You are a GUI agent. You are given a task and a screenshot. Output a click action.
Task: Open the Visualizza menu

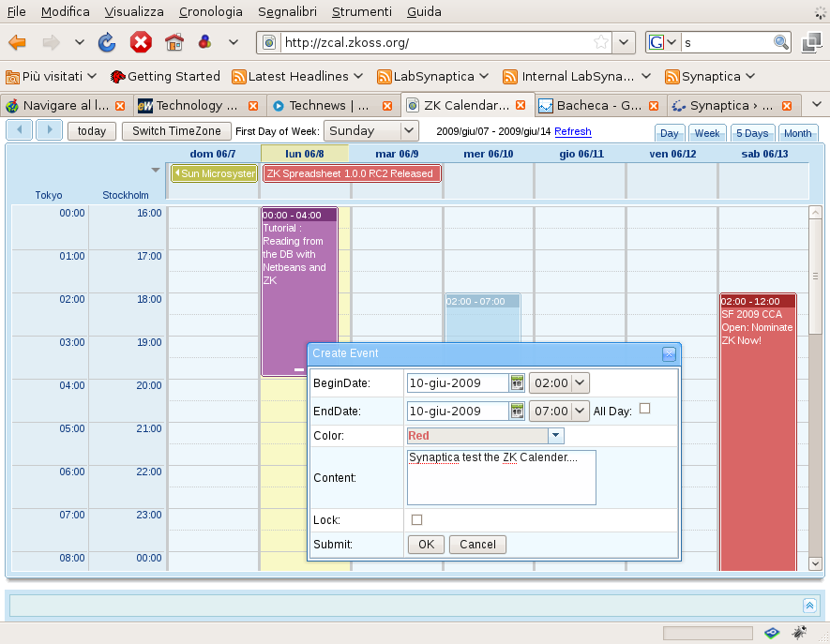134,11
